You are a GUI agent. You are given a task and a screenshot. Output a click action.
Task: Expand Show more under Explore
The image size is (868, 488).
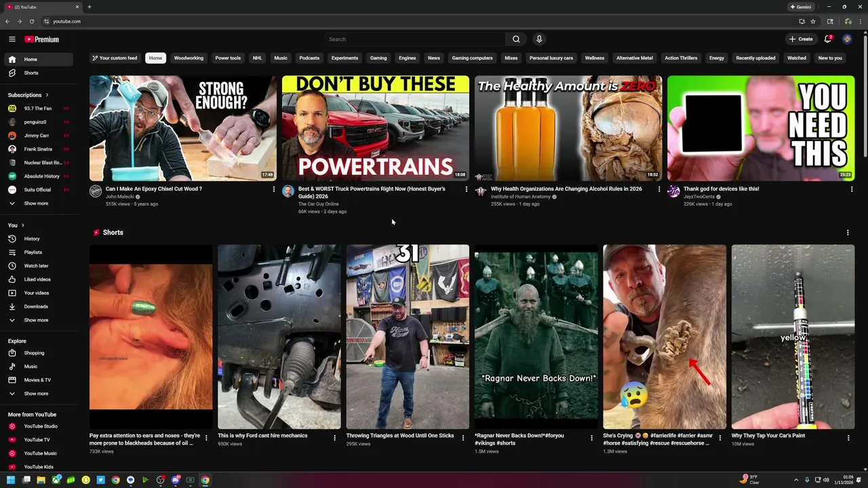tap(37, 393)
